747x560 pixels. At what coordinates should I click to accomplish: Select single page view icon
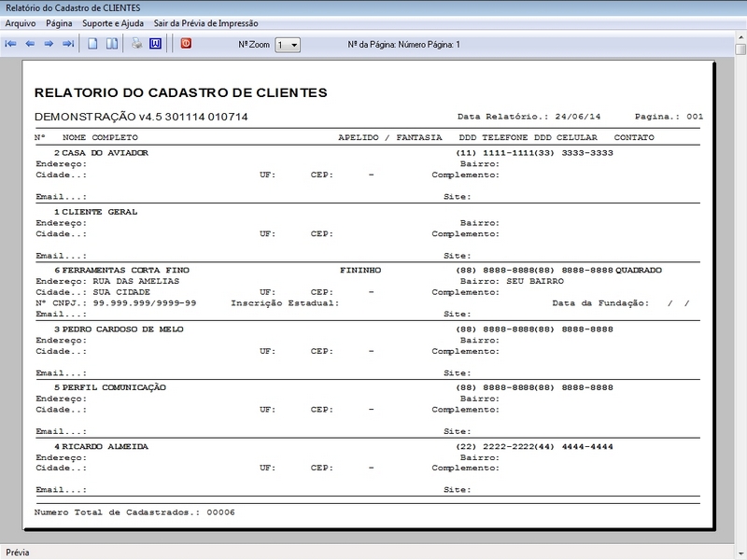pos(92,44)
